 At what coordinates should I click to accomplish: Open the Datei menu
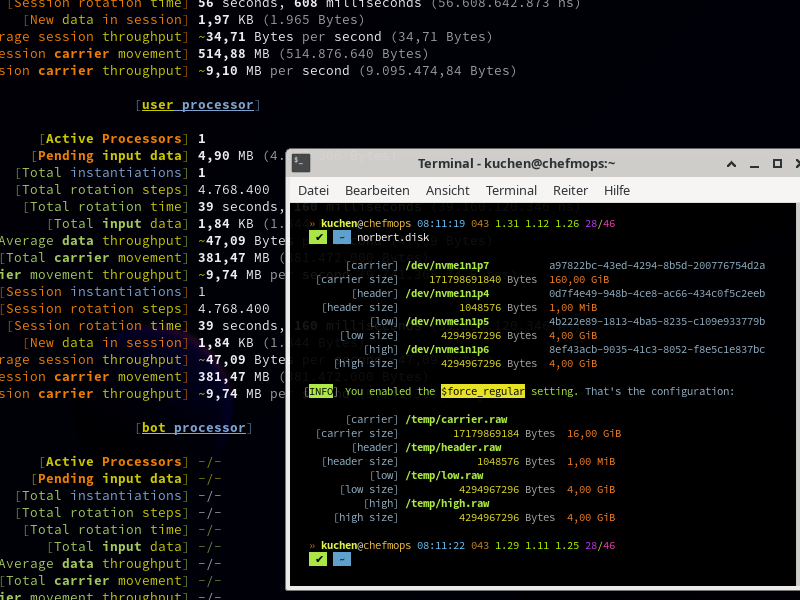click(x=313, y=190)
